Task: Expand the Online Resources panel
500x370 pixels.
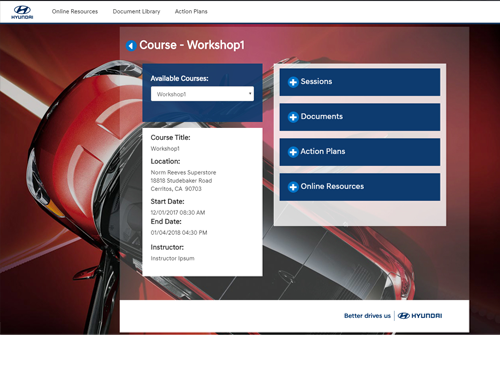Action: click(x=360, y=187)
